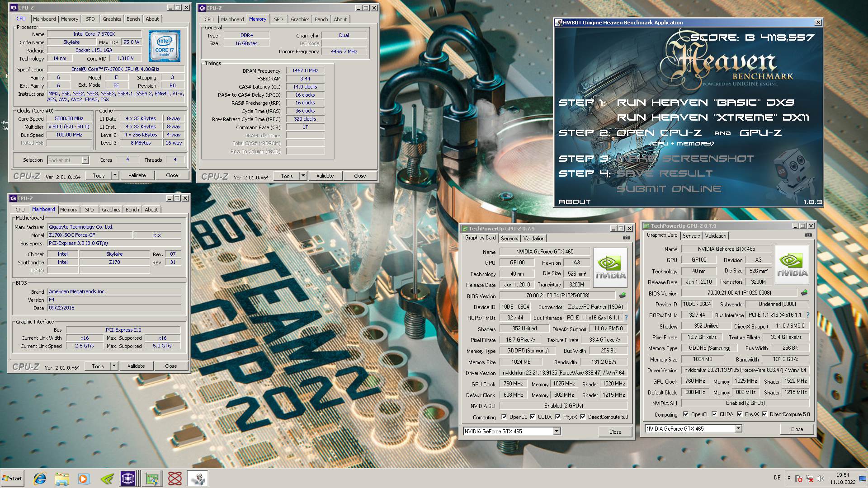
Task: Save BIOS using chip icon in left GPU-Z
Action: 623,296
